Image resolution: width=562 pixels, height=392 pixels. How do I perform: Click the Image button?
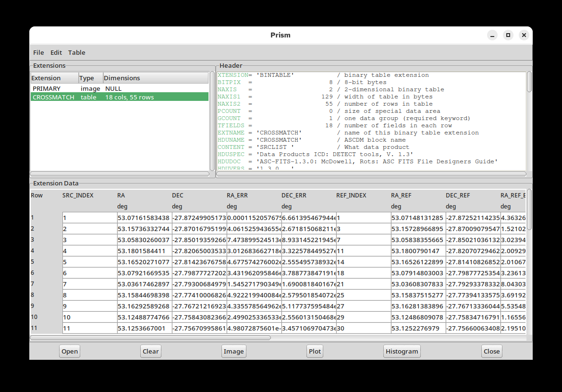[234, 351]
